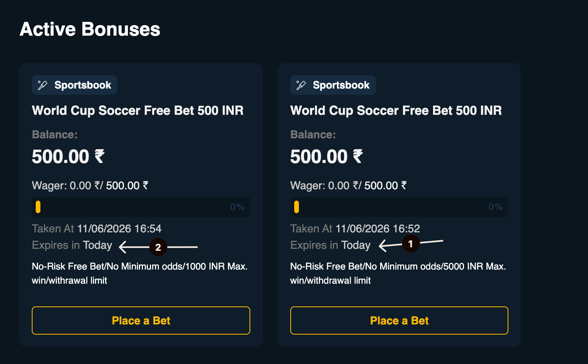This screenshot has width=588, height=364.
Task: Select the Sportsbook tag on the left card
Action: tap(75, 85)
